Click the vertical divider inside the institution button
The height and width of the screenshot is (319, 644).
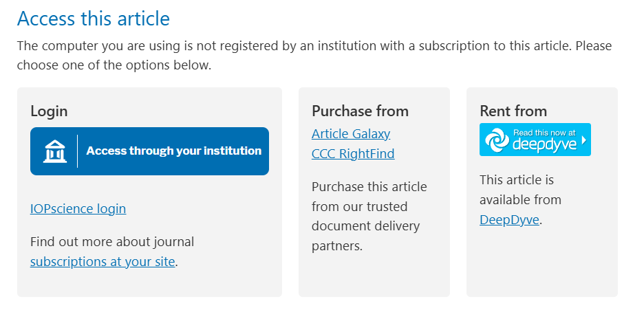77,151
